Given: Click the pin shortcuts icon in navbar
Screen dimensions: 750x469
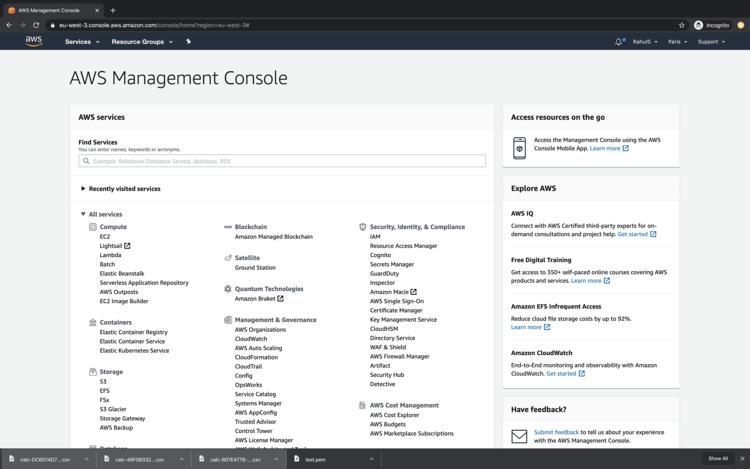Looking at the screenshot, I should pyautogui.click(x=188, y=42).
